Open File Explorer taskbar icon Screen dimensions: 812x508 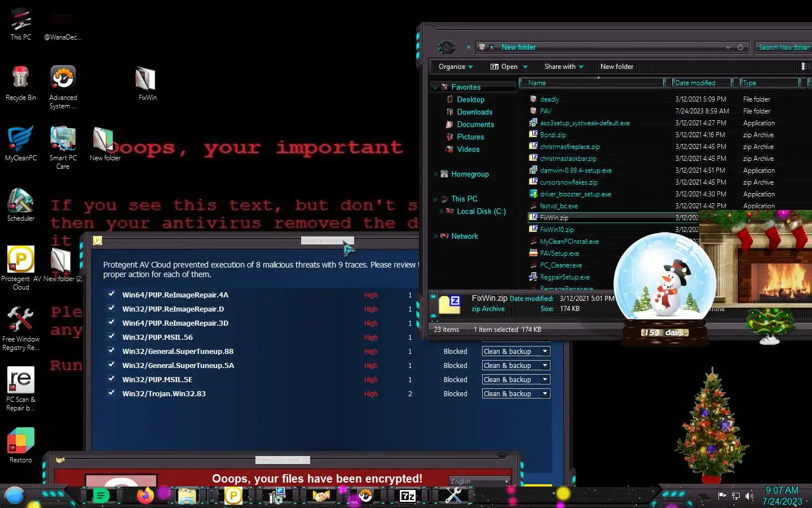coord(187,496)
